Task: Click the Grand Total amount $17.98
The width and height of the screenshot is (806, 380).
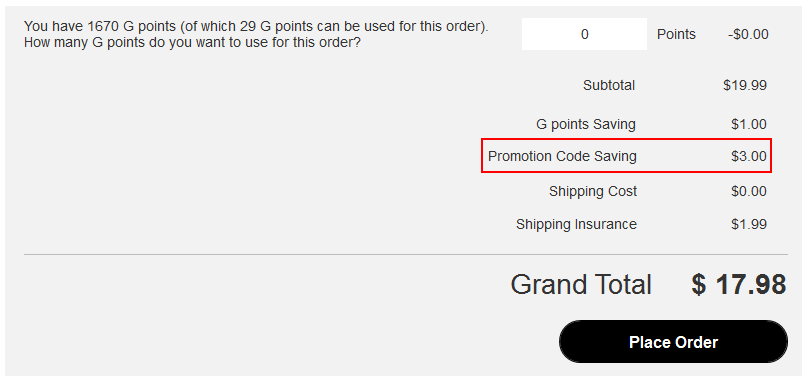Action: [738, 284]
